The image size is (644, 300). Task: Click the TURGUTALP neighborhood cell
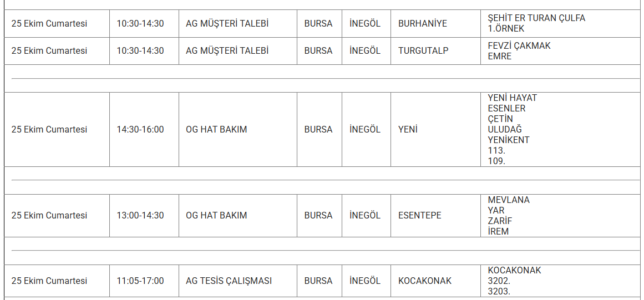click(423, 50)
